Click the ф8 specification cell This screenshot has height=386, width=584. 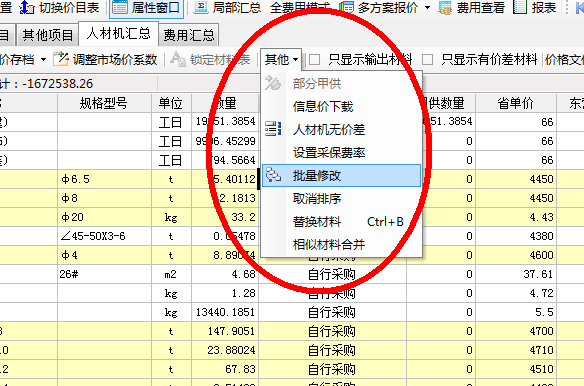click(104, 198)
